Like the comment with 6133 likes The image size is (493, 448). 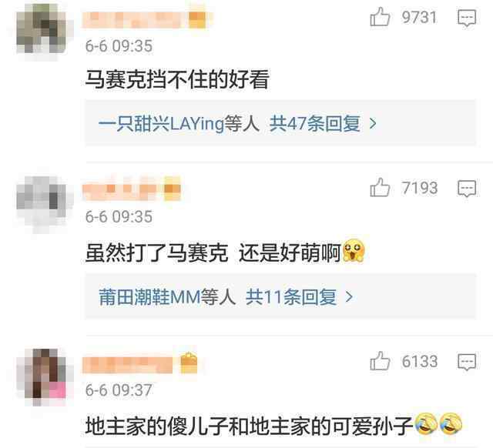(380, 361)
